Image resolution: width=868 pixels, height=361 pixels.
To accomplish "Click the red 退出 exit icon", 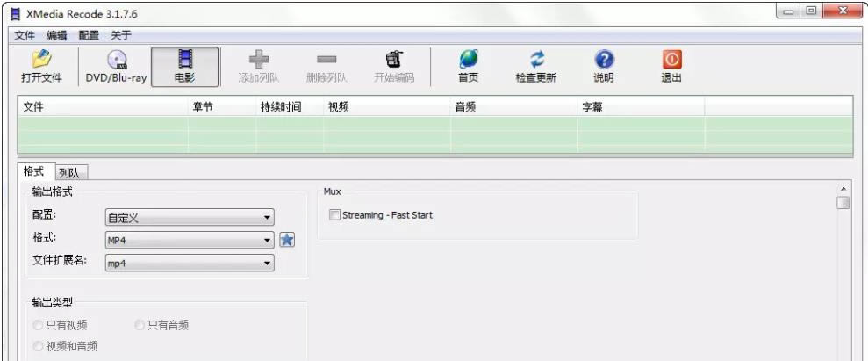I will click(x=671, y=60).
